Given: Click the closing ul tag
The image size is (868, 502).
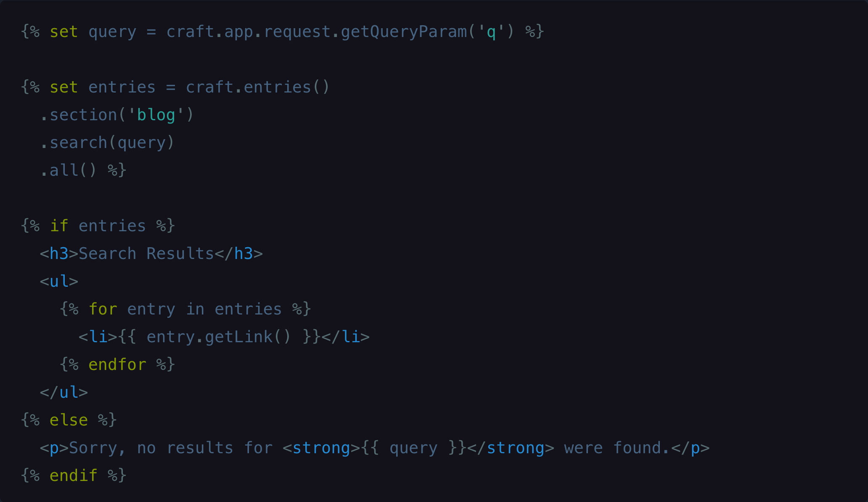Looking at the screenshot, I should click(64, 393).
